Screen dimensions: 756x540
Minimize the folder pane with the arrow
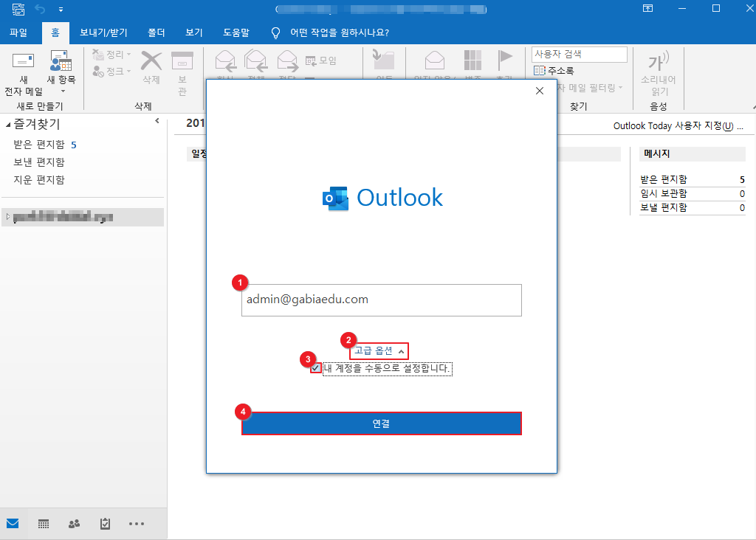157,121
